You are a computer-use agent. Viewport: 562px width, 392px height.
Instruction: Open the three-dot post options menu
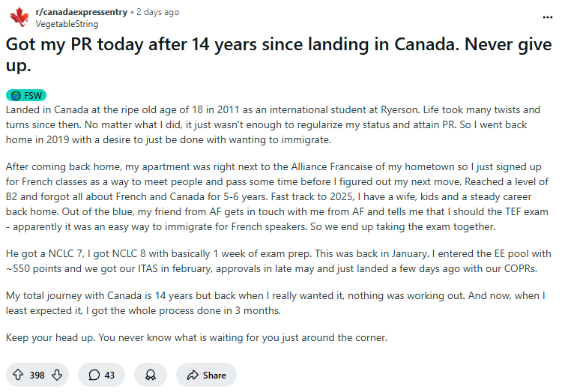(x=549, y=16)
